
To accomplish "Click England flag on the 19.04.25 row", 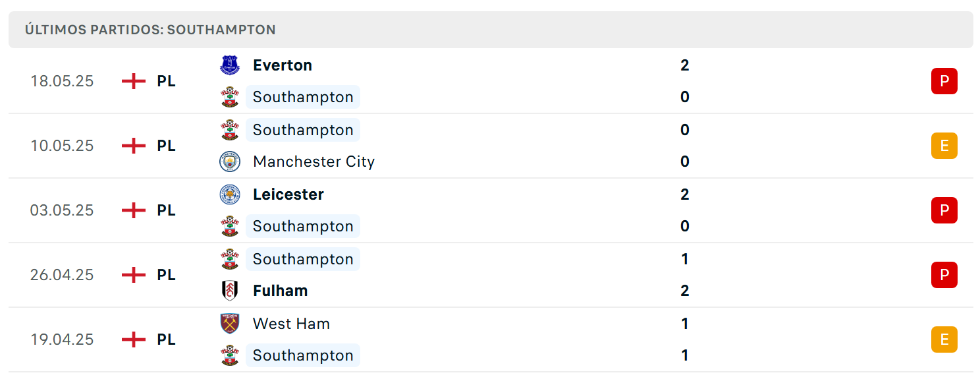I will [134, 339].
